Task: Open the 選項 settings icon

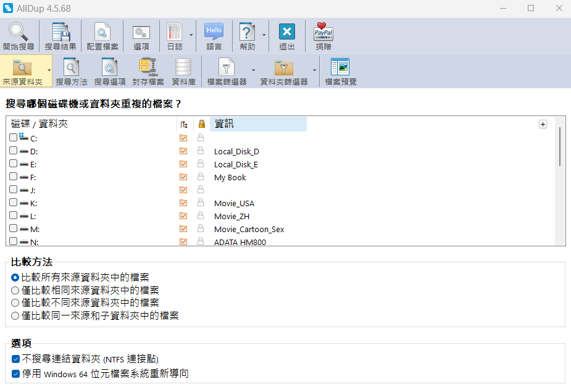Action: coord(141,33)
